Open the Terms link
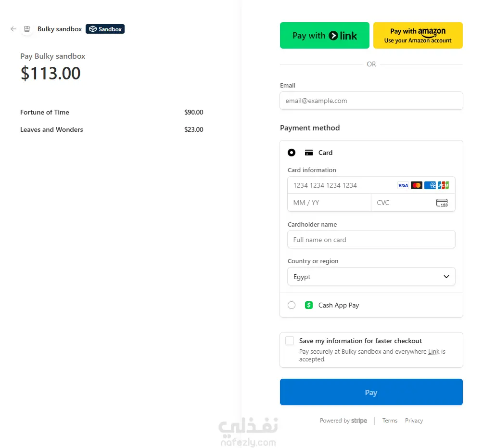The width and height of the screenshot is (496, 448). coord(390,421)
